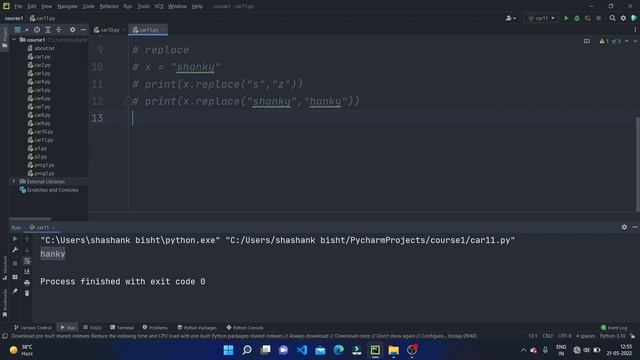Screen dimensions: 640x360
Task: Open the car11 run configuration dropdown
Action: coord(542,18)
